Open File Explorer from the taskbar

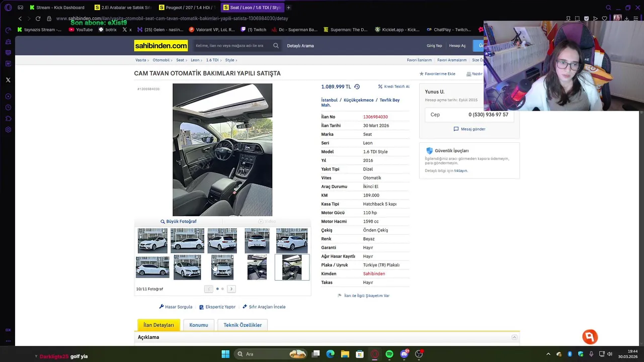coord(345,354)
